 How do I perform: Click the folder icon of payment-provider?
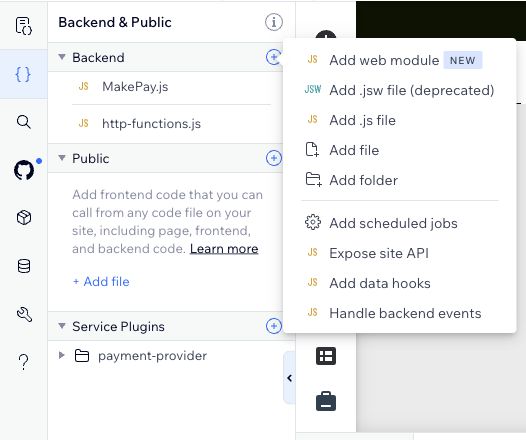(82, 355)
